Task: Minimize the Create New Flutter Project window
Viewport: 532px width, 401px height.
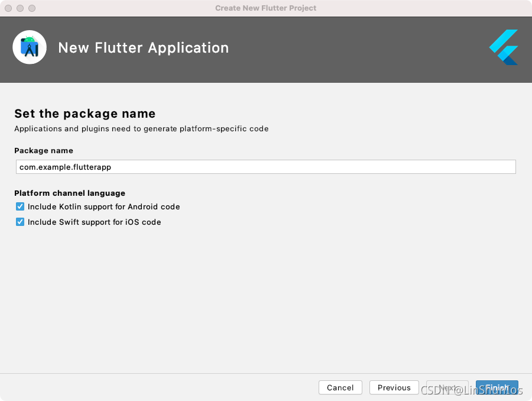Action: click(20, 8)
